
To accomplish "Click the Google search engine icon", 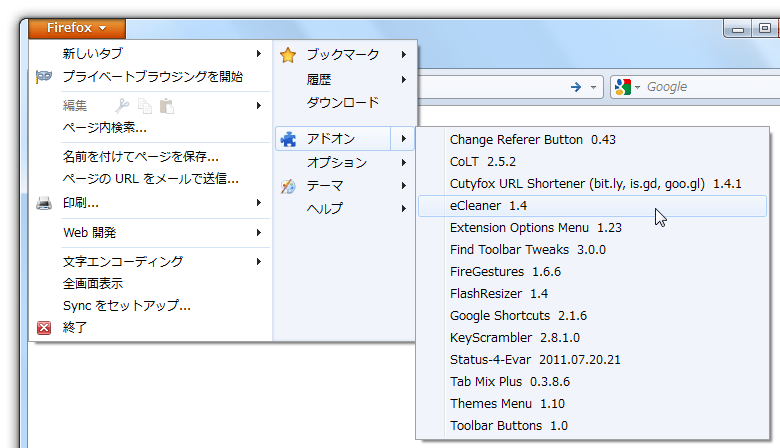I will pyautogui.click(x=623, y=87).
